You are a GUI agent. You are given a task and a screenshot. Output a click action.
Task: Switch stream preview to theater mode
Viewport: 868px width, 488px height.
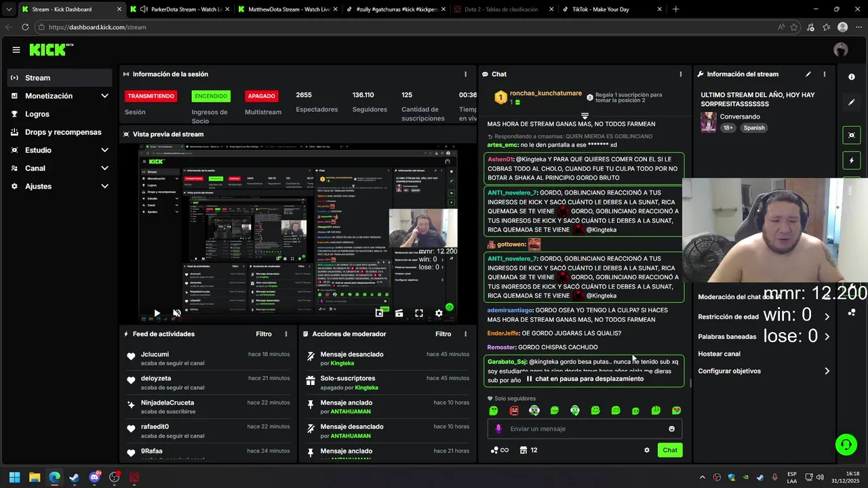click(399, 313)
